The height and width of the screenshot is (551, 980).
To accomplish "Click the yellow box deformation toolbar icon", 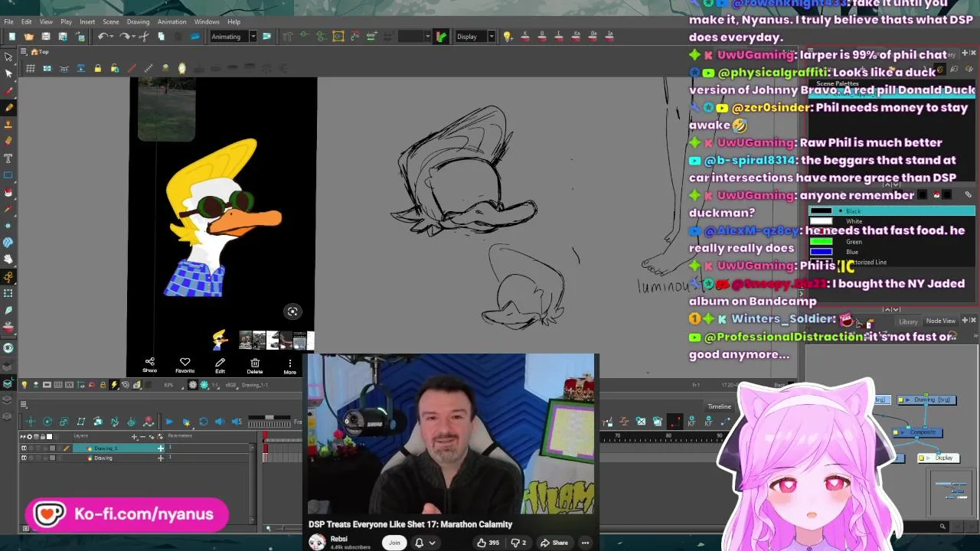I will point(338,36).
